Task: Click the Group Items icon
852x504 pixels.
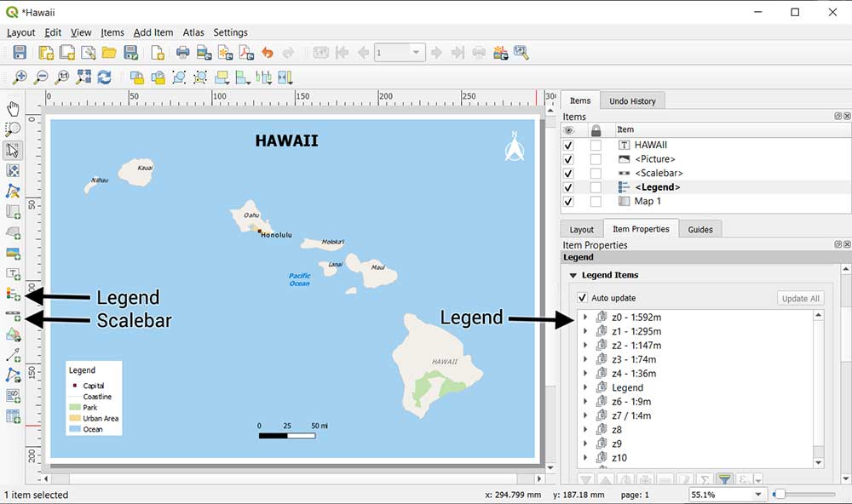Action: click(179, 77)
